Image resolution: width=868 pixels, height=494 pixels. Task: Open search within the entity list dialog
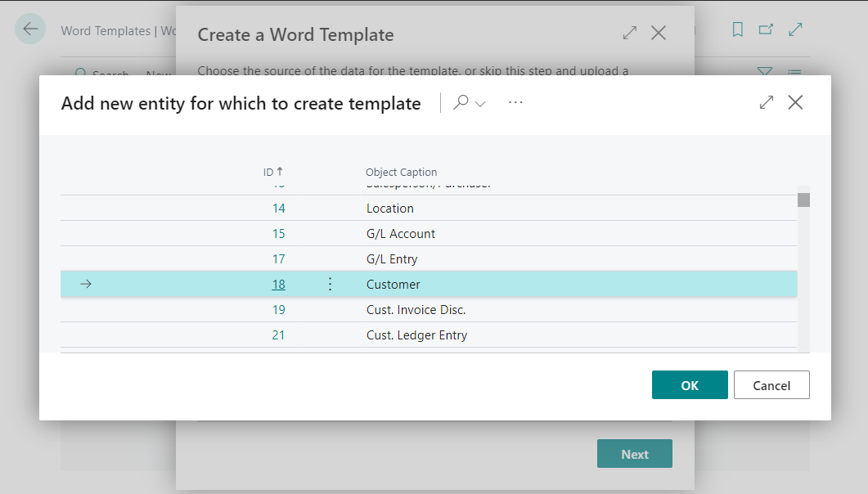(x=460, y=103)
